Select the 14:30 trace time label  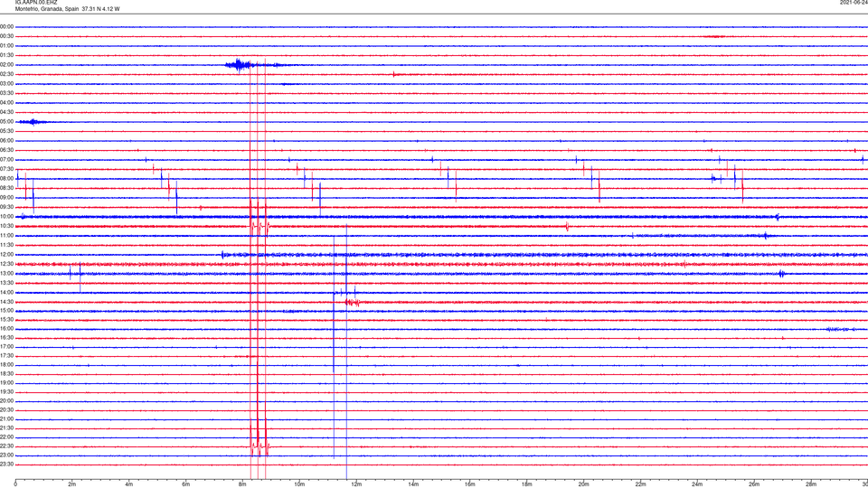pyautogui.click(x=6, y=302)
